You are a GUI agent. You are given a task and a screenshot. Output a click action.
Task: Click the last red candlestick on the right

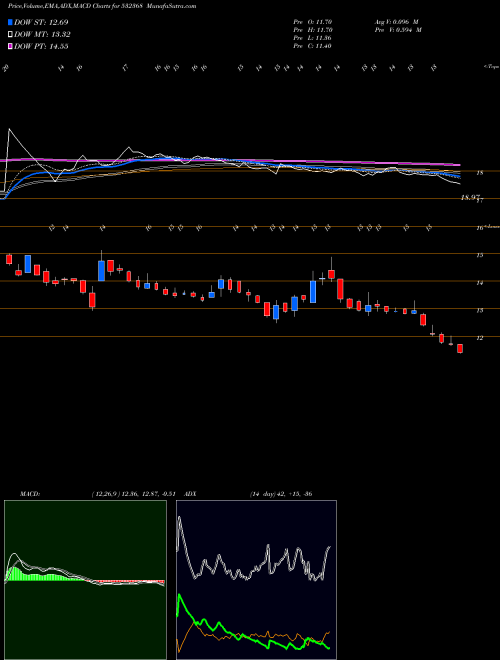pyautogui.click(x=460, y=349)
